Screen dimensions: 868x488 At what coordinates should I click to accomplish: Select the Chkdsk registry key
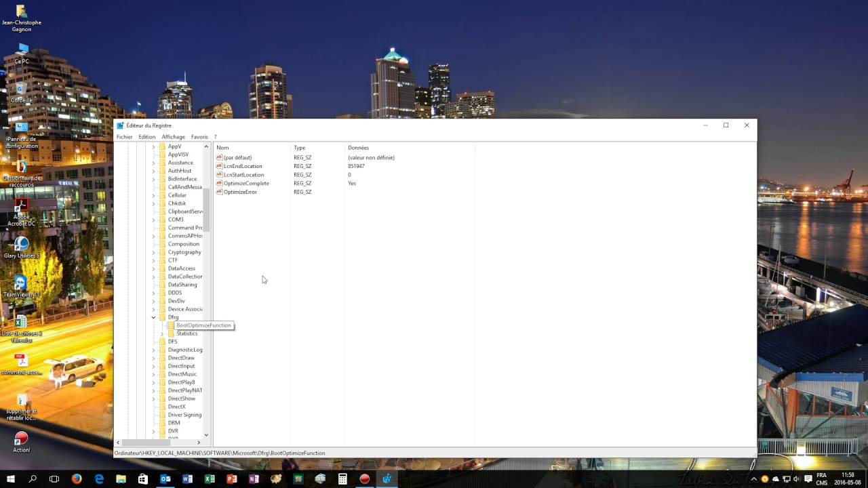point(177,203)
